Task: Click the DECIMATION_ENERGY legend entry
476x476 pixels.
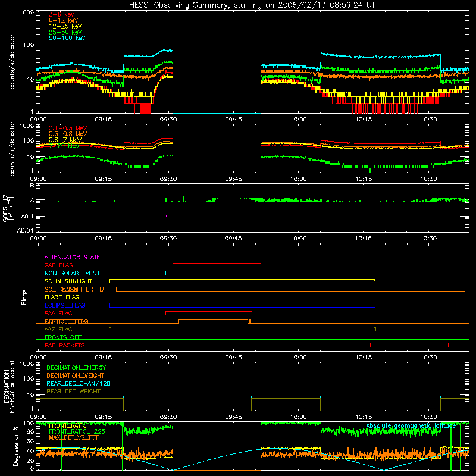Action: point(76,368)
